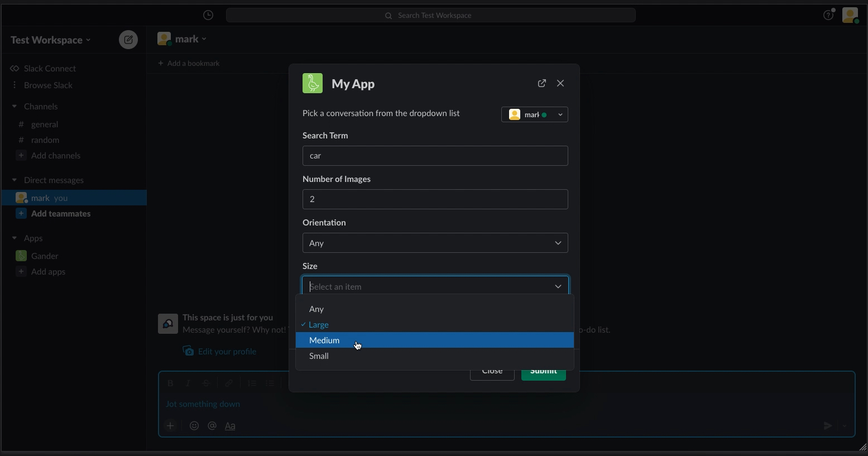Open Browse Slack
The height and width of the screenshot is (456, 868).
[x=48, y=85]
